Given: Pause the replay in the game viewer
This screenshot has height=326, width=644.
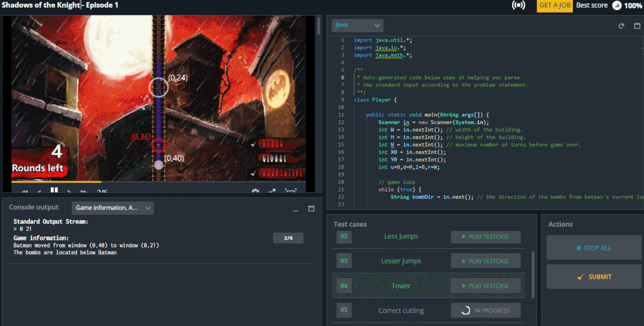Looking at the screenshot, I should click(x=54, y=190).
